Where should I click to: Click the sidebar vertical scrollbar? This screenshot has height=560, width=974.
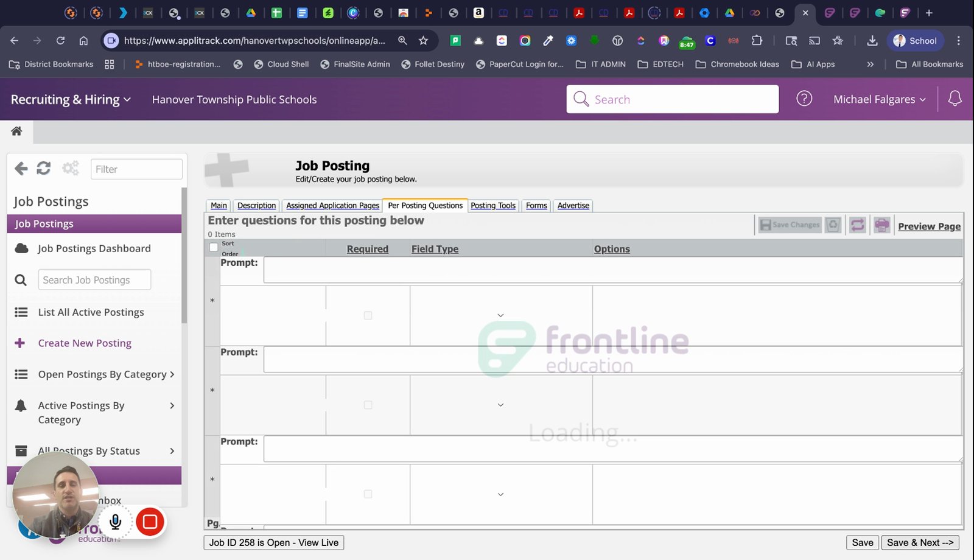pos(184,256)
